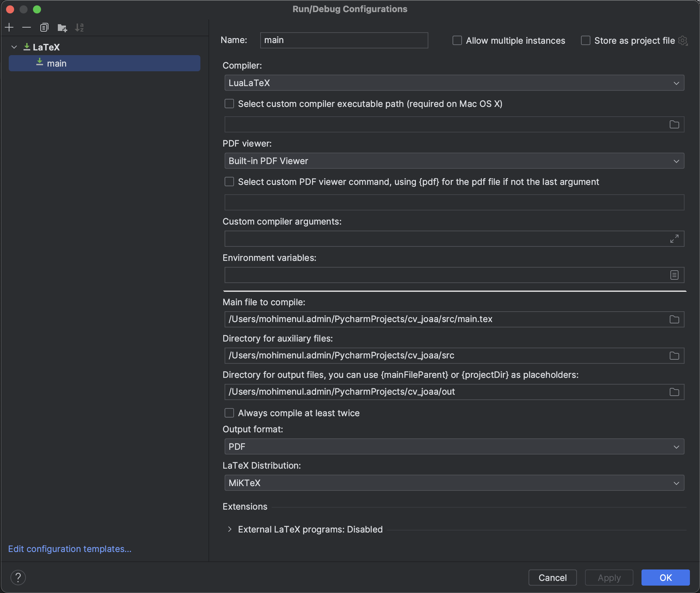Open the PDF viewer dropdown
This screenshot has width=700, height=593.
click(454, 161)
